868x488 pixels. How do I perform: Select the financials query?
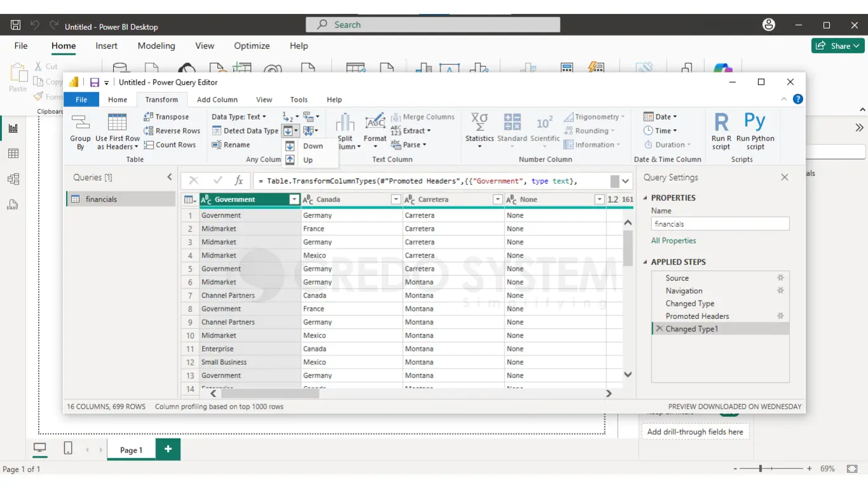(121, 199)
